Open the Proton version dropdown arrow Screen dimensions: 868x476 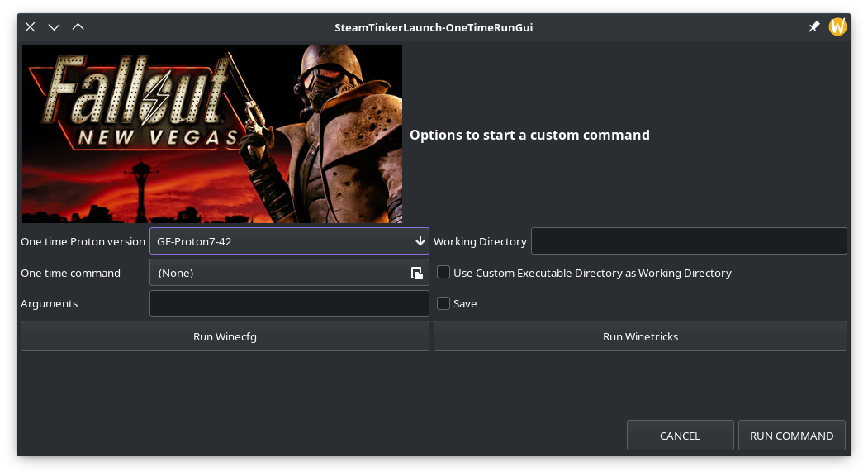point(420,241)
